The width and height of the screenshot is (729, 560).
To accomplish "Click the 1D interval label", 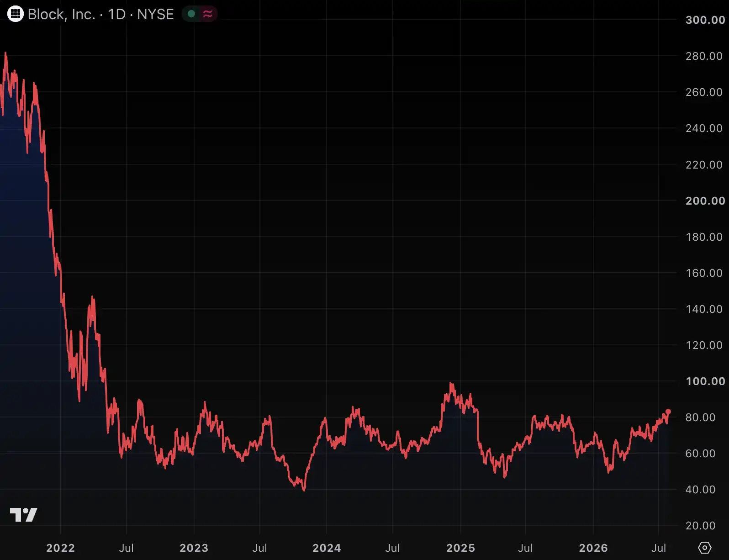I will coord(116,14).
